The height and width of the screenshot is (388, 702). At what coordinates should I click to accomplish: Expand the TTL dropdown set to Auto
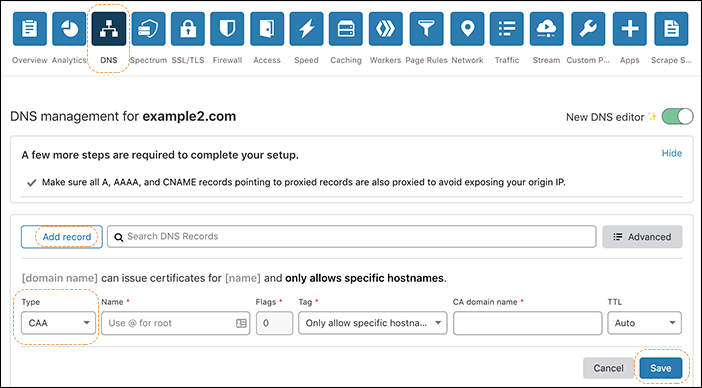coord(644,323)
